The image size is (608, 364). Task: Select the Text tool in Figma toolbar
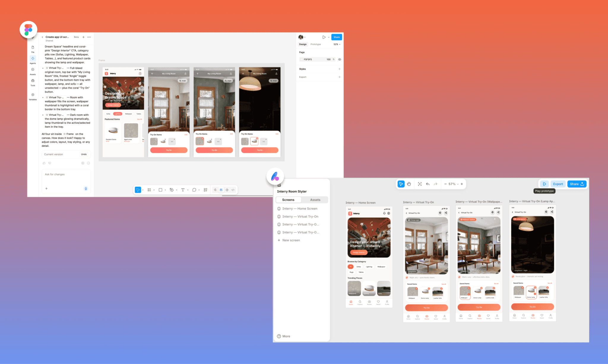(183, 190)
